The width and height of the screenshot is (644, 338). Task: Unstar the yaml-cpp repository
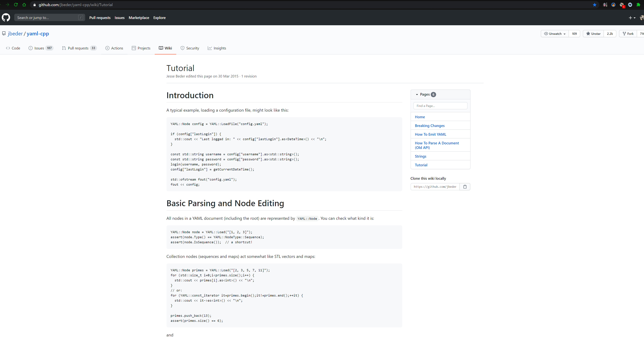pyautogui.click(x=593, y=34)
